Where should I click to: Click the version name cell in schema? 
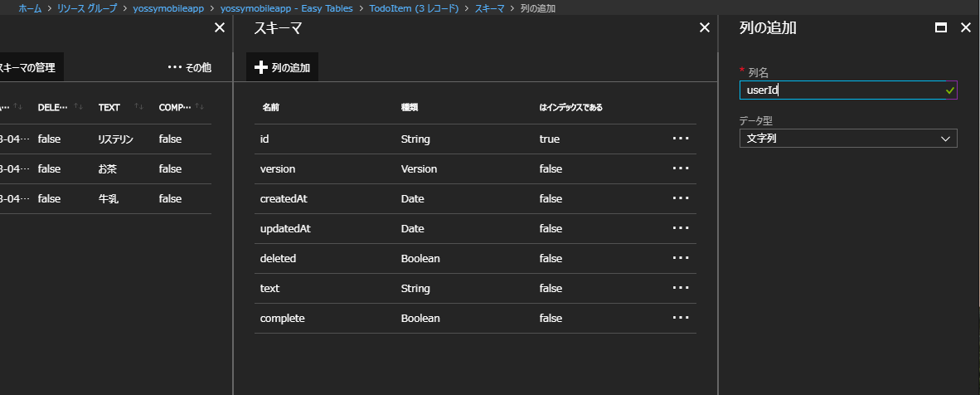(278, 169)
